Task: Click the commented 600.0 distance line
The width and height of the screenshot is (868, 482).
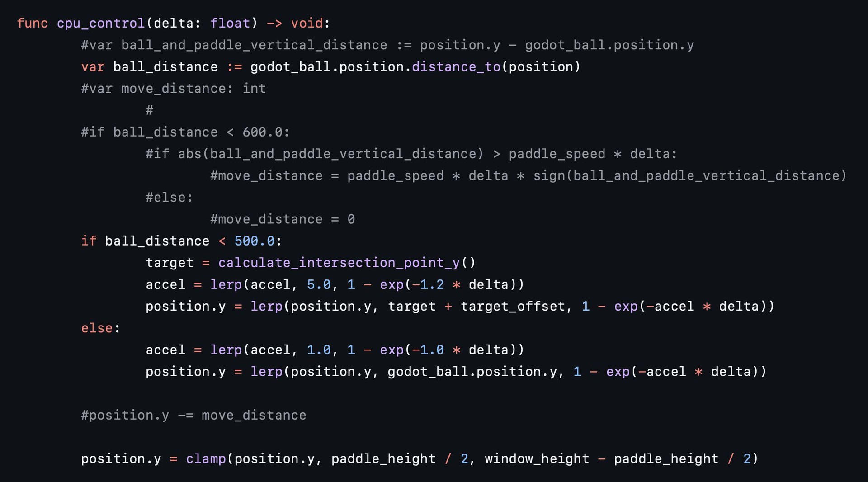Action: tap(185, 132)
